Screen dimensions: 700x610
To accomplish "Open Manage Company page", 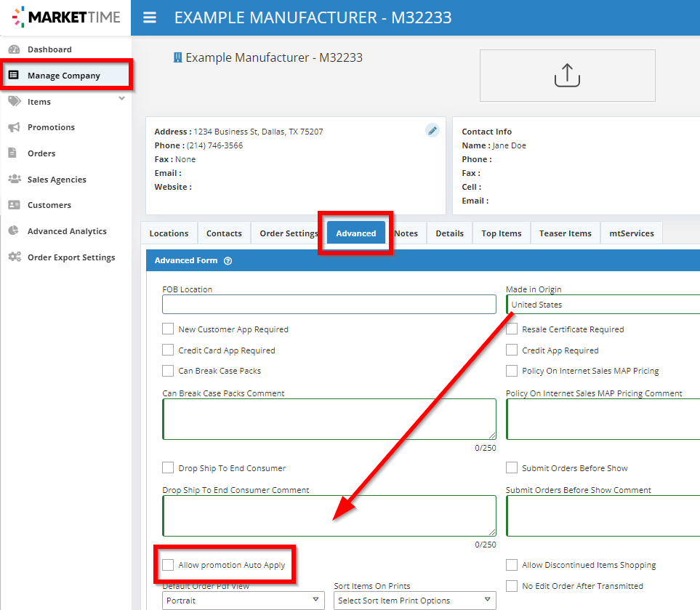I will 65,75.
